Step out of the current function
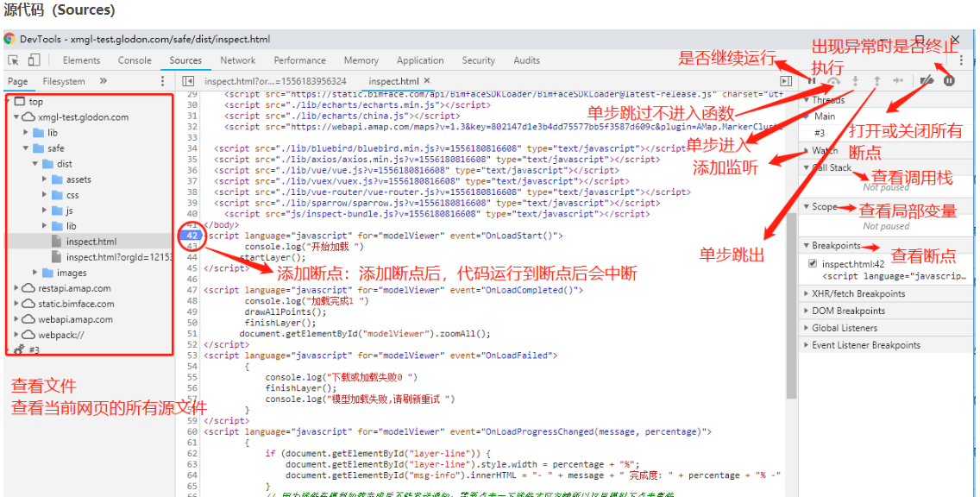Image resolution: width=980 pixels, height=497 pixels. point(876,80)
